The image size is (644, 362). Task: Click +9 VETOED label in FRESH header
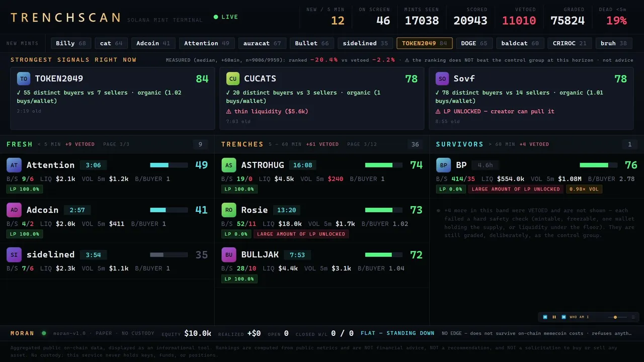[x=80, y=144]
